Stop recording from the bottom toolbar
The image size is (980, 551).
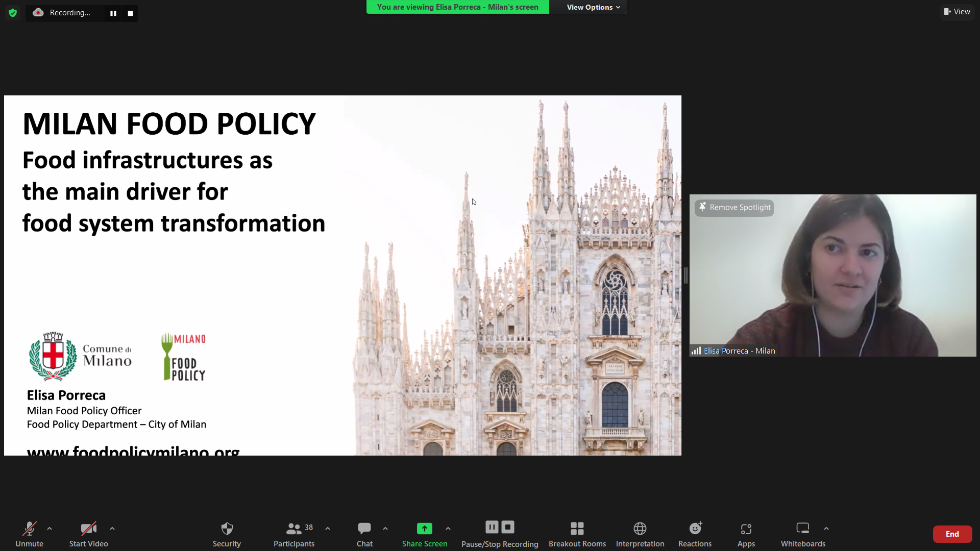click(508, 527)
